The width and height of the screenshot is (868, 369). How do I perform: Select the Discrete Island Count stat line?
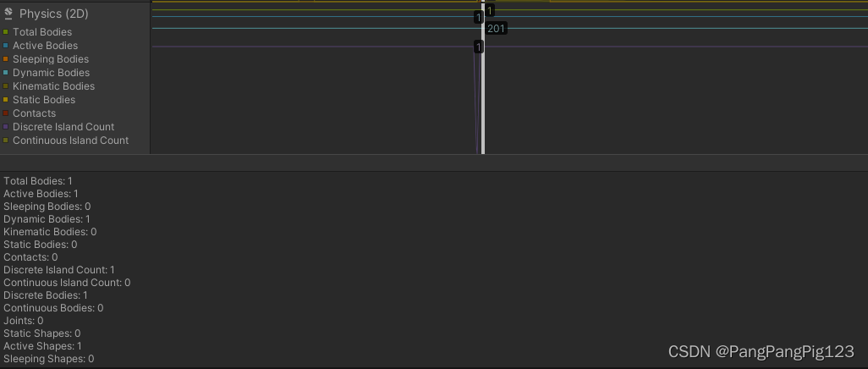click(59, 270)
